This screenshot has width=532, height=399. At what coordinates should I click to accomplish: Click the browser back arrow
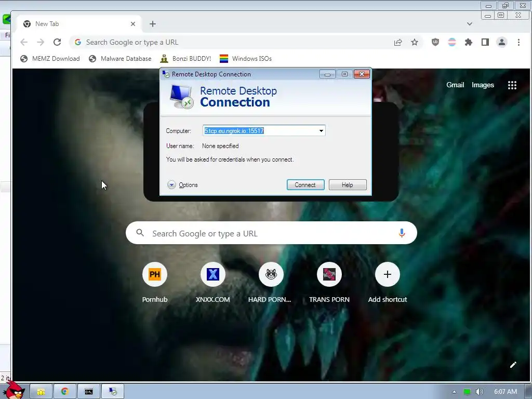pos(24,42)
